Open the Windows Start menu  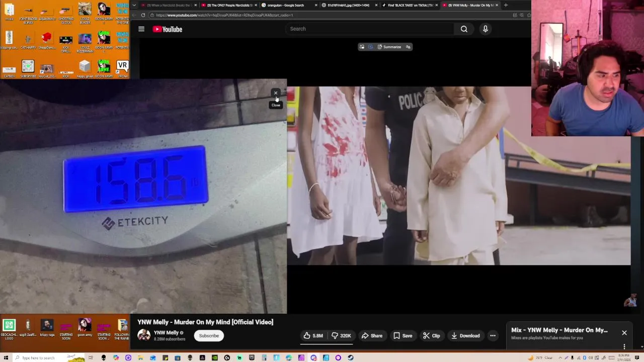click(6, 358)
